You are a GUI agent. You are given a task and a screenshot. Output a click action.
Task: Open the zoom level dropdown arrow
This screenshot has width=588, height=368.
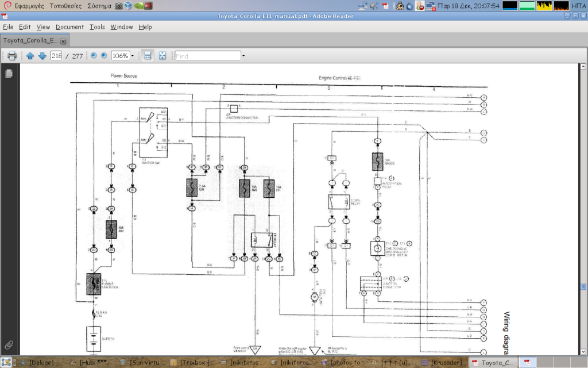pyautogui.click(x=133, y=56)
